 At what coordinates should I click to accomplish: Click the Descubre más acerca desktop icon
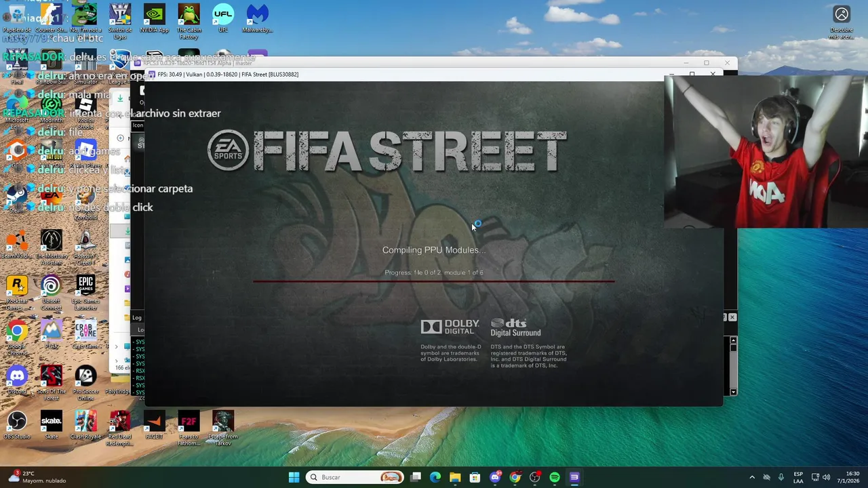point(842,22)
